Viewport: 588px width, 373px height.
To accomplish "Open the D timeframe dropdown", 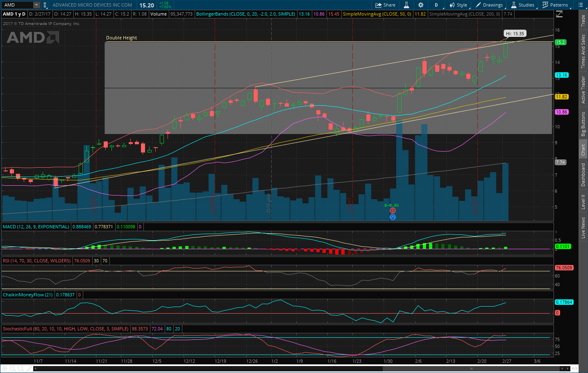I will coord(436,5).
